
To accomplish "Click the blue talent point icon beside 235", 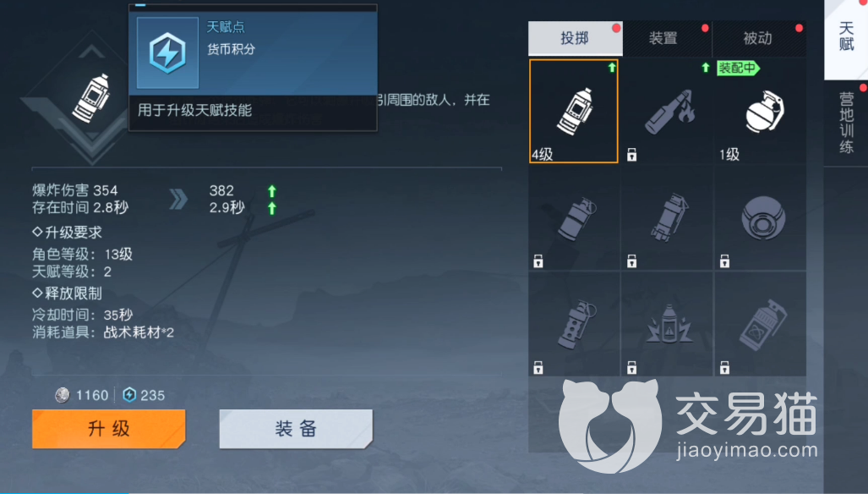I will (x=129, y=394).
